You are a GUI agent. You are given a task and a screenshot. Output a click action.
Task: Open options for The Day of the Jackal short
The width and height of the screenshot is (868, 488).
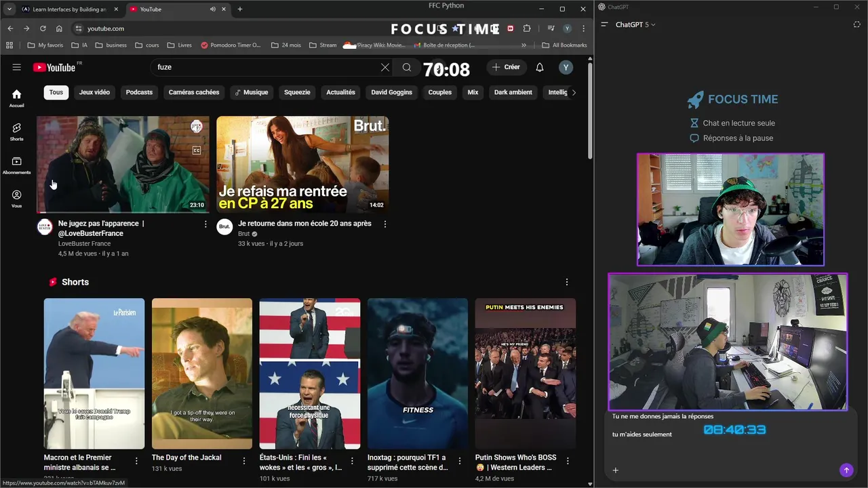(244, 461)
